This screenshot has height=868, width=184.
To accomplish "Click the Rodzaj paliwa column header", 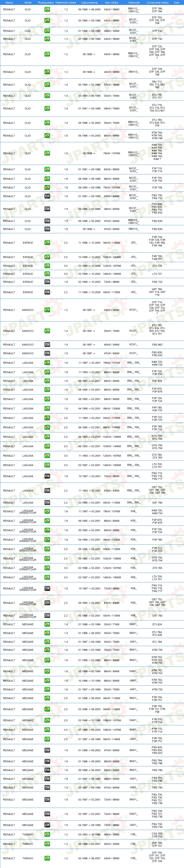I will click(45, 2).
